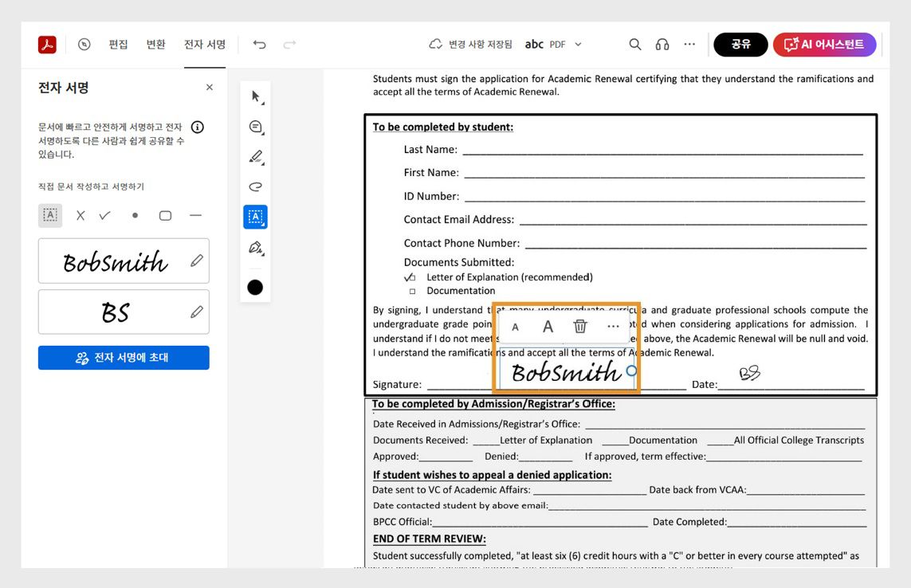Select the add text tool in panel
This screenshot has height=588, width=911.
50,216
